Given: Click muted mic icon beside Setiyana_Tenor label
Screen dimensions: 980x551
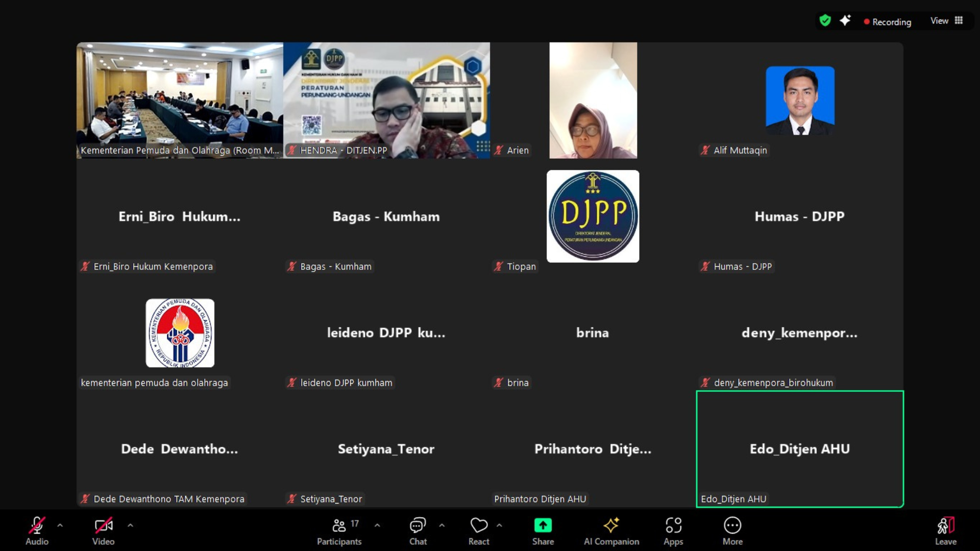Looking at the screenshot, I should tap(292, 499).
